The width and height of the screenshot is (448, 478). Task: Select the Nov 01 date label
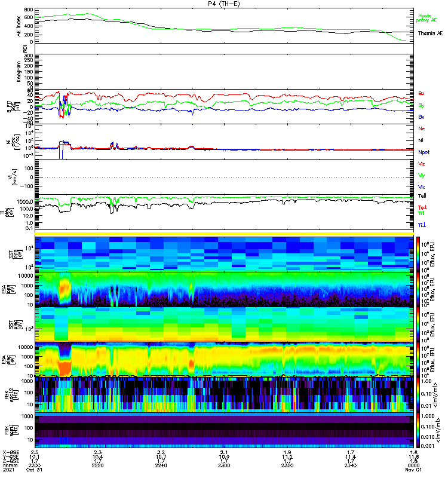tap(413, 470)
